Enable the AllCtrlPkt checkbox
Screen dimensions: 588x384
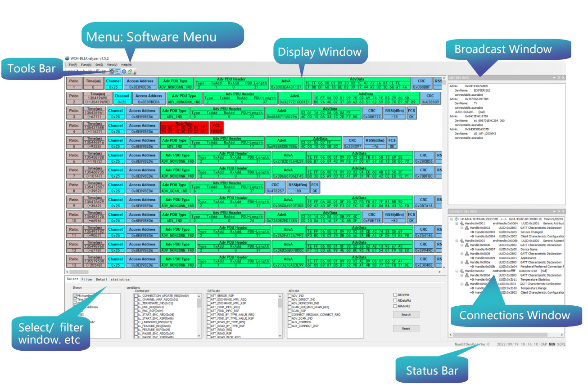coord(395,295)
